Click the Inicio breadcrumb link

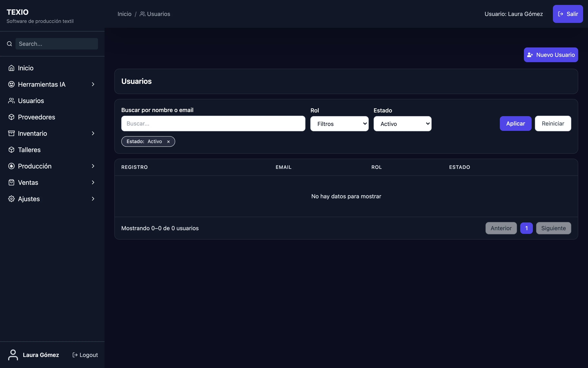coord(124,14)
